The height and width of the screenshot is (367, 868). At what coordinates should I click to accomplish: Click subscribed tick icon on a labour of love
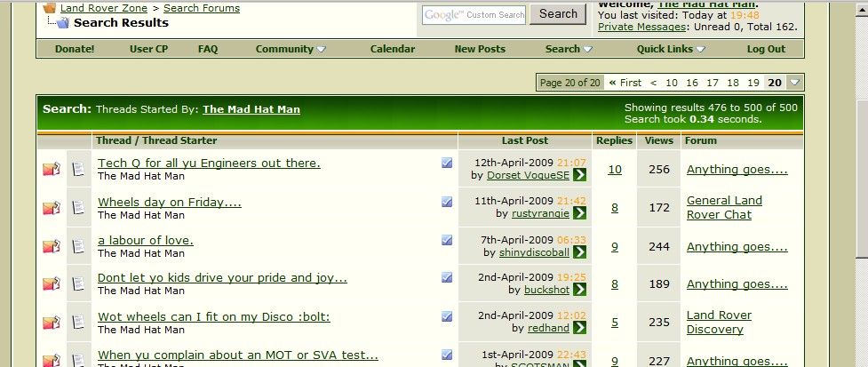pyautogui.click(x=447, y=240)
